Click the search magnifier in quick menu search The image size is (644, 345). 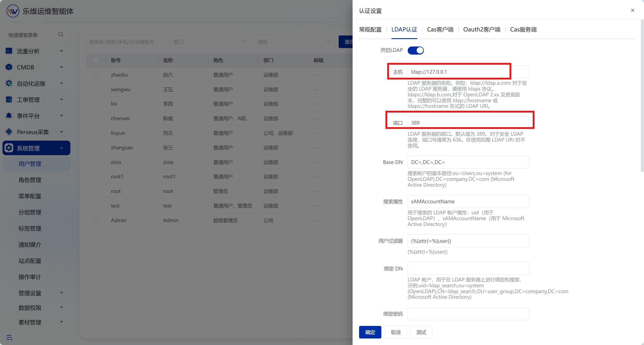coord(61,35)
